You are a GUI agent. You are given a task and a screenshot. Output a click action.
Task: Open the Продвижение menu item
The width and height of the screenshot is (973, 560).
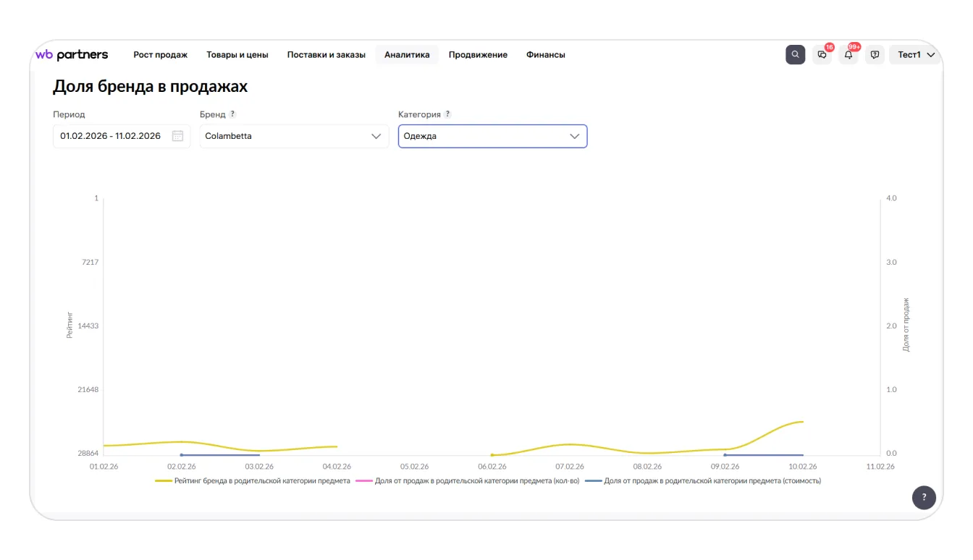click(x=478, y=55)
